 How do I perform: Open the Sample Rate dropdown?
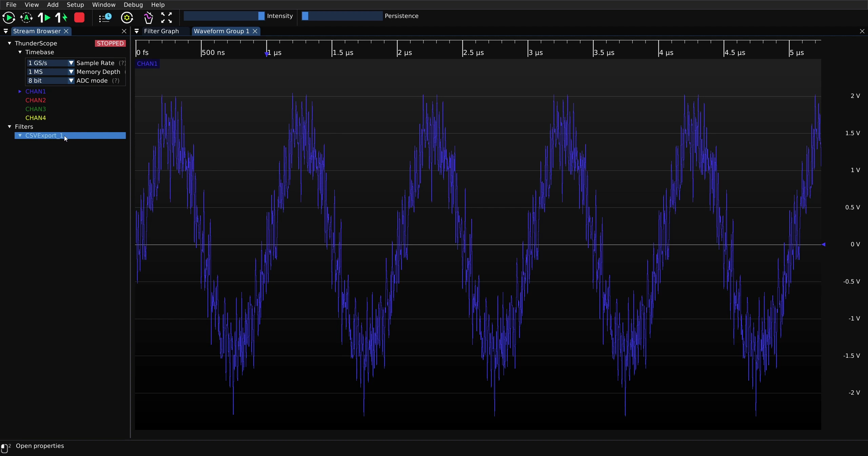(51, 63)
